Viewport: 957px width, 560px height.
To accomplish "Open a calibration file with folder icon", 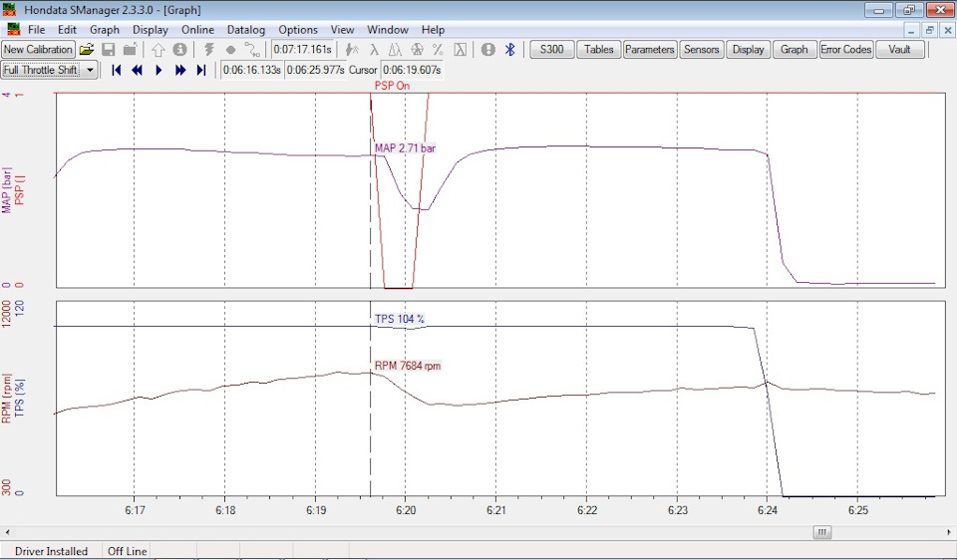I will (x=87, y=50).
